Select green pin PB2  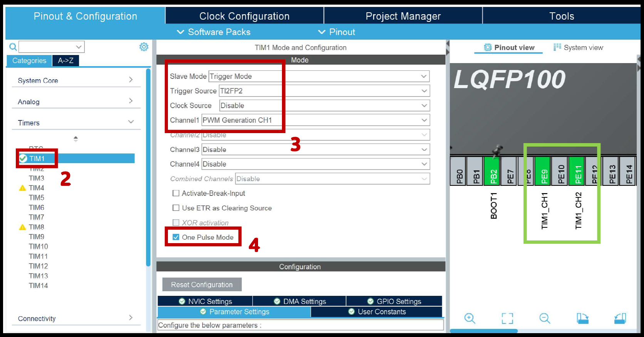[492, 171]
